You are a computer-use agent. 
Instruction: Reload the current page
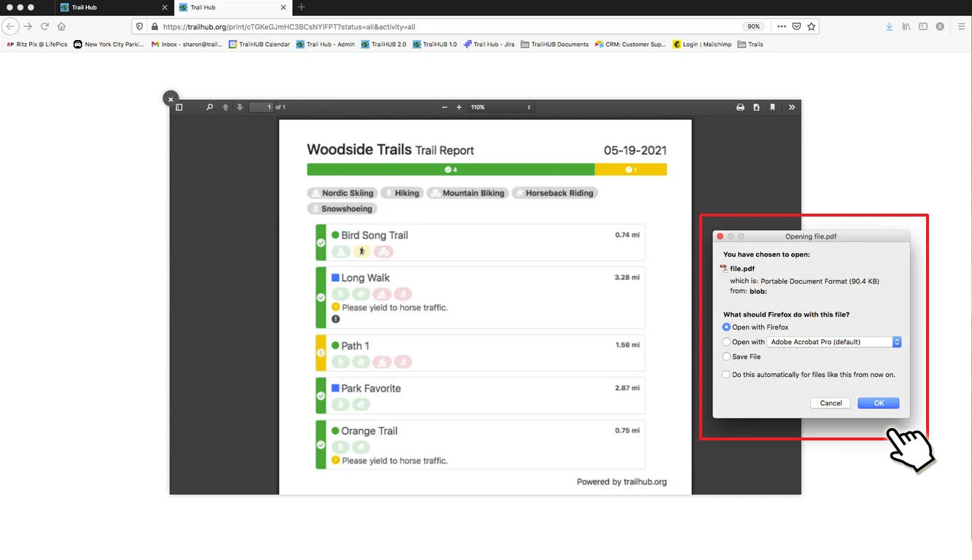pyautogui.click(x=44, y=26)
